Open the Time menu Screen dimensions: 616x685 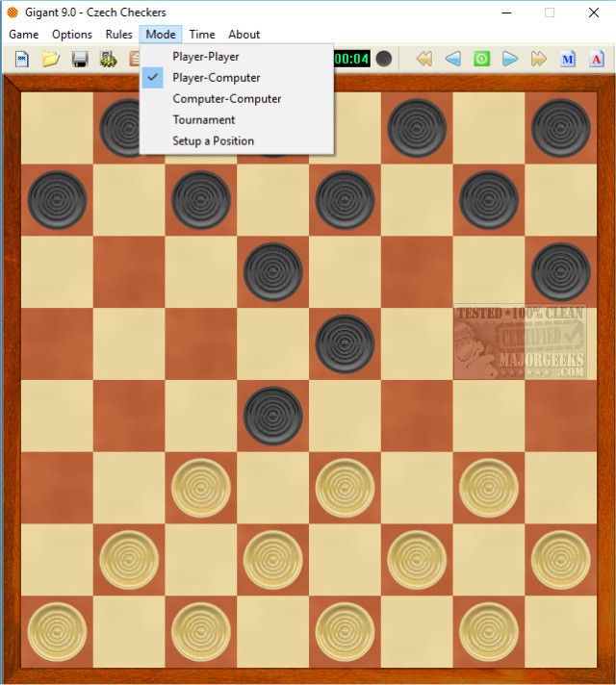202,34
